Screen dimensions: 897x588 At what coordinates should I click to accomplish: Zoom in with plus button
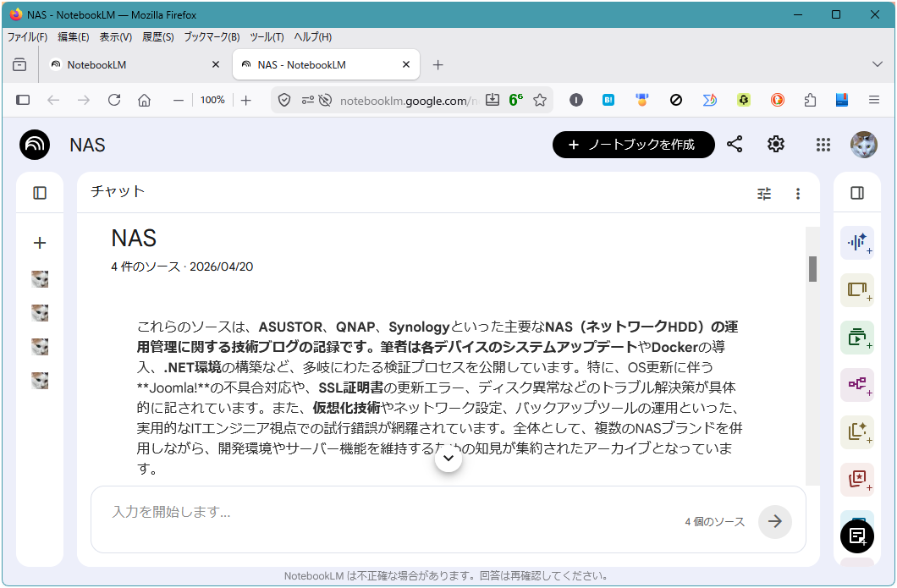coord(246,100)
